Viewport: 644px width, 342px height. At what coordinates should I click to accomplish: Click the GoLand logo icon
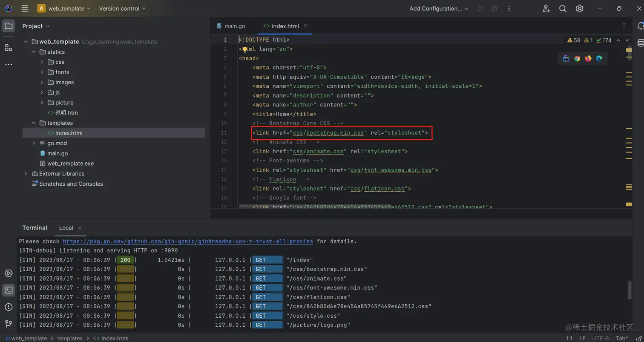tap(9, 9)
